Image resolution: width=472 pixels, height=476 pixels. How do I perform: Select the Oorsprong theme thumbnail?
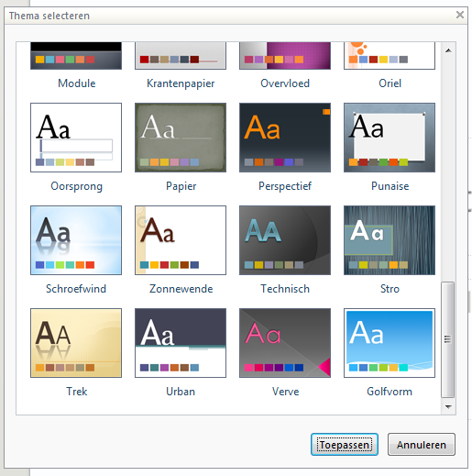pyautogui.click(x=76, y=138)
